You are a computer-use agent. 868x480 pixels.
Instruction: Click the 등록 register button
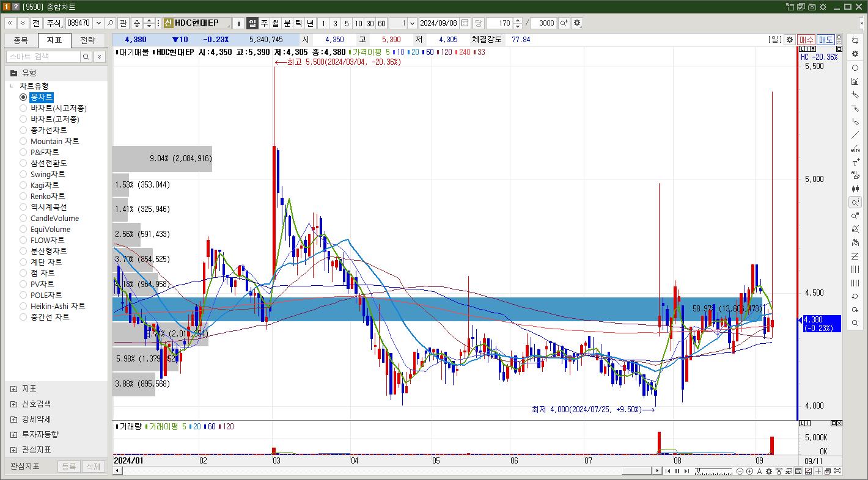pyautogui.click(x=69, y=467)
